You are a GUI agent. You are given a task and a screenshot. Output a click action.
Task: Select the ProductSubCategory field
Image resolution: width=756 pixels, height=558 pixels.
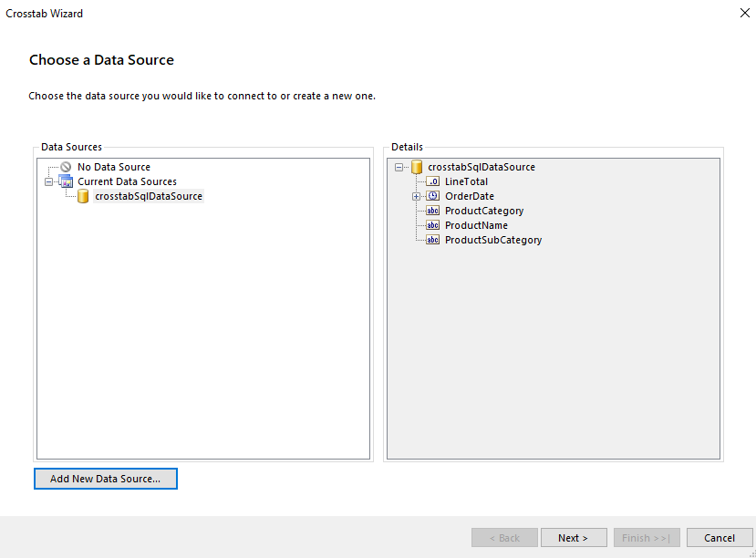point(493,240)
